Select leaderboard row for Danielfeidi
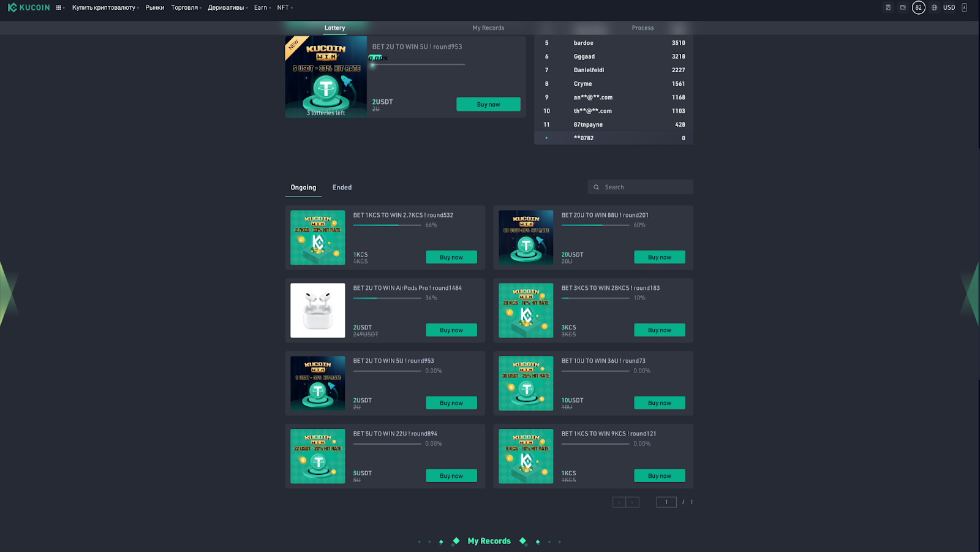This screenshot has height=552, width=980. pos(614,70)
